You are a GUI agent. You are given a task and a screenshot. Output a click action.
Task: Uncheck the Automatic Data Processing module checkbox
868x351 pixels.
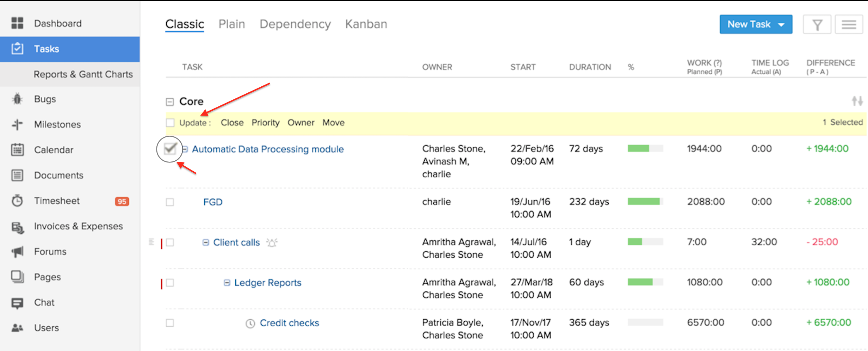pos(170,149)
